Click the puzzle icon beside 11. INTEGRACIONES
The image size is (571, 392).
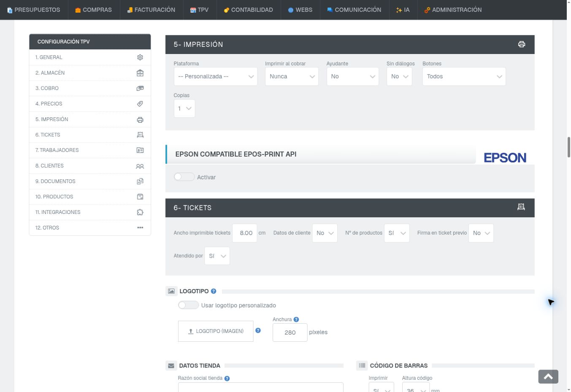[x=140, y=212]
